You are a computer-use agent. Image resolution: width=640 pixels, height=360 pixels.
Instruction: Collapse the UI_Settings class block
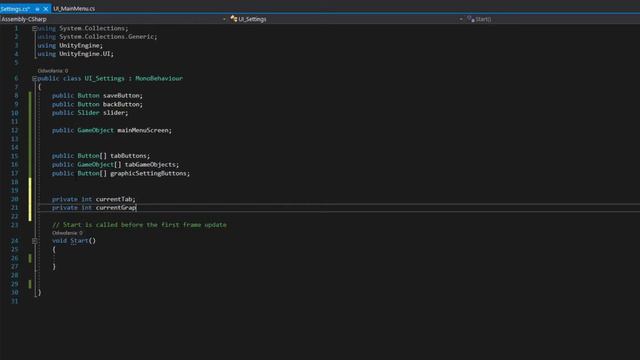coord(34,78)
